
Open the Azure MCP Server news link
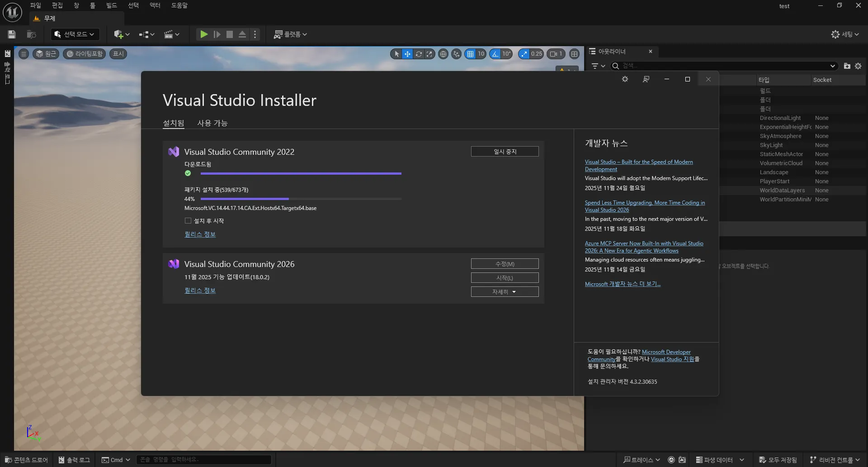tap(644, 247)
